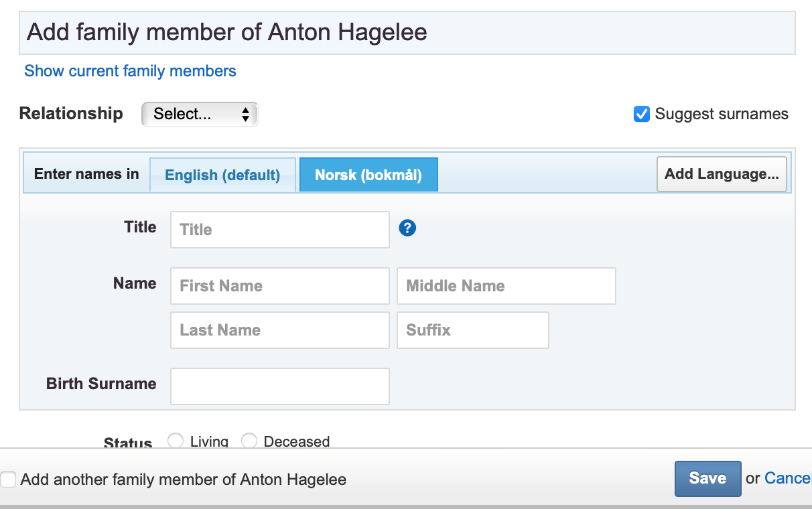Image resolution: width=812 pixels, height=509 pixels.
Task: Toggle the Suggest surnames checkbox
Action: pyautogui.click(x=641, y=114)
